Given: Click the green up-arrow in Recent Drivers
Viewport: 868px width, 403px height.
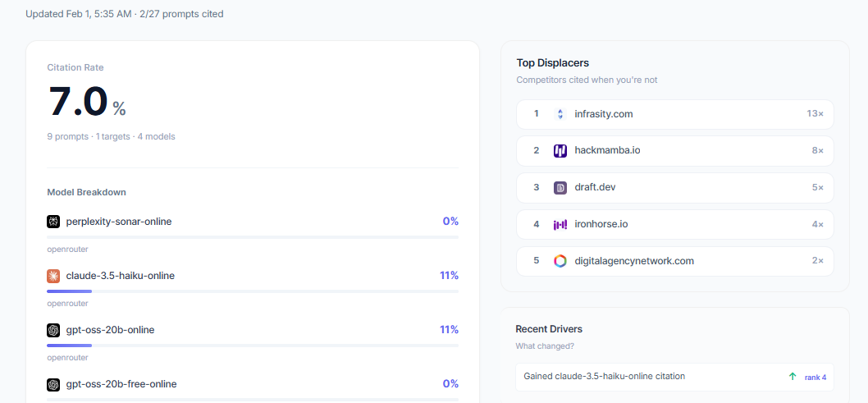Looking at the screenshot, I should click(793, 377).
